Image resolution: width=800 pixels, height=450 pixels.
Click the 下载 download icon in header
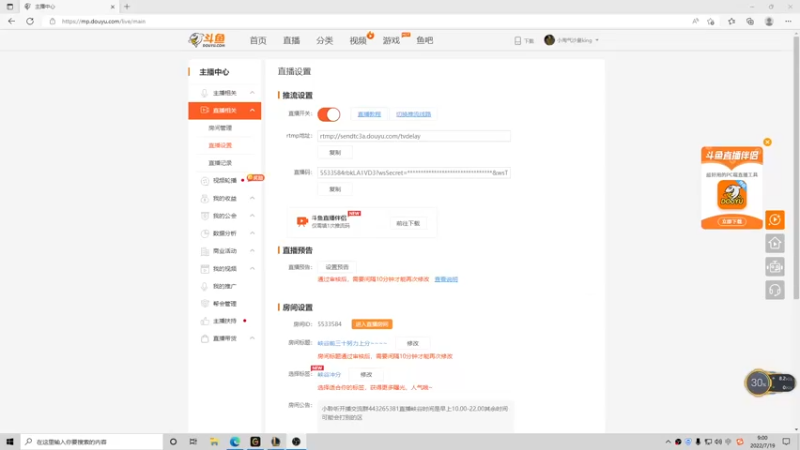517,40
